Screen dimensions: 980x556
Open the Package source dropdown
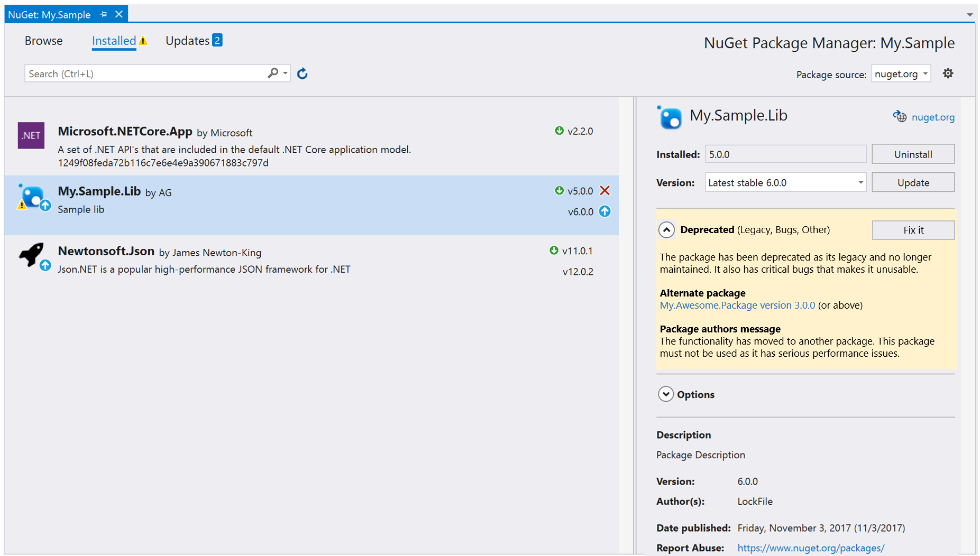901,74
